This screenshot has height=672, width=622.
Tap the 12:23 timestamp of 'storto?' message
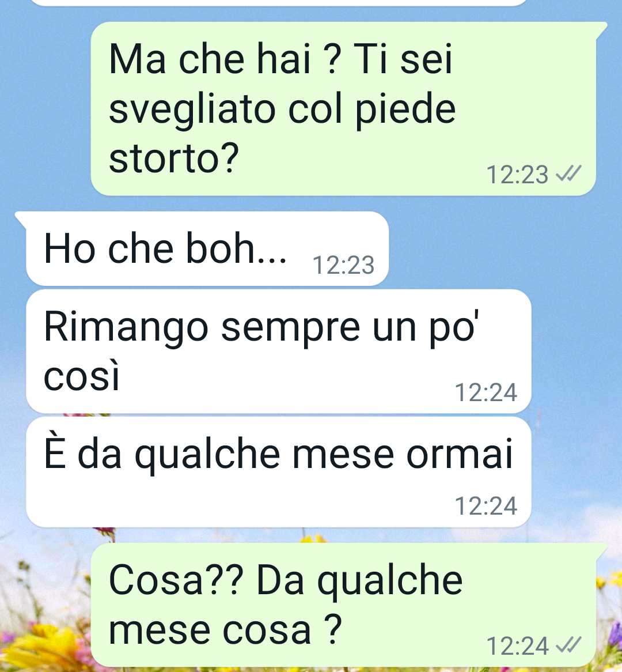click(x=517, y=175)
